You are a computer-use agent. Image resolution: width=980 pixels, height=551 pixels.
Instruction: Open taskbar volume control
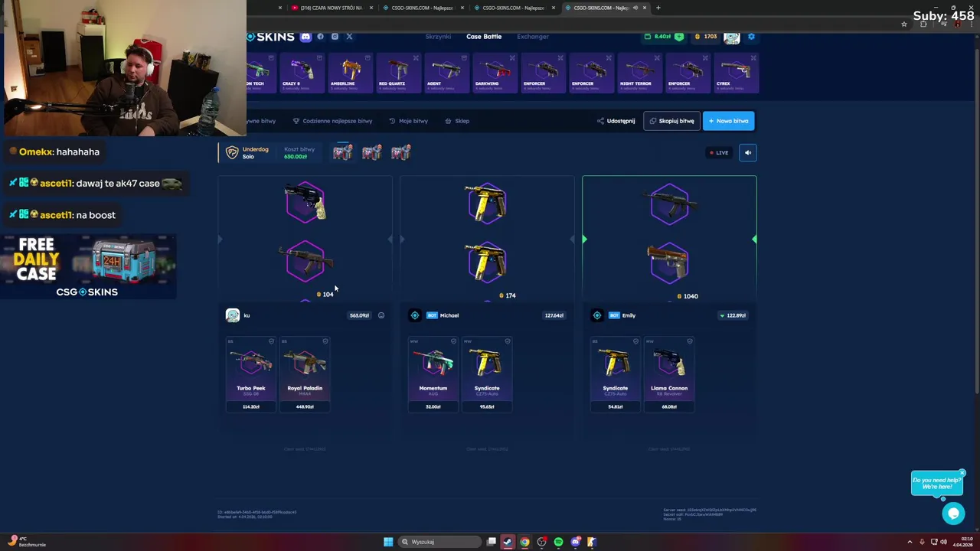(943, 542)
